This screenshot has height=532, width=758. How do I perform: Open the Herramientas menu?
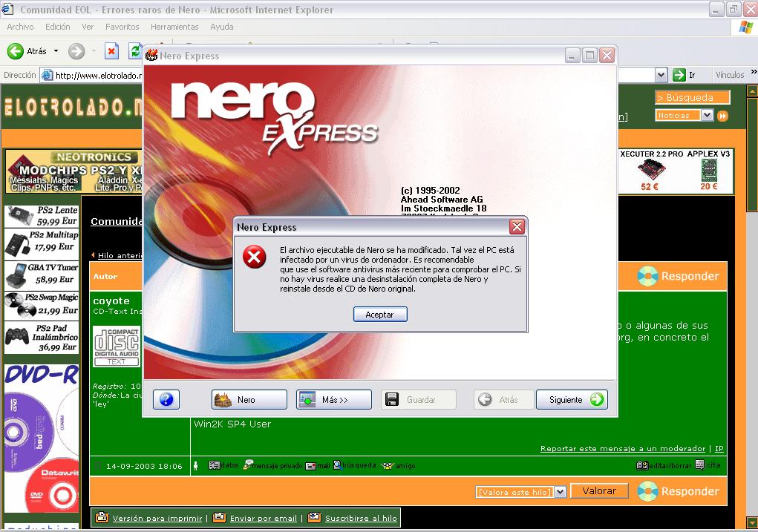174,27
